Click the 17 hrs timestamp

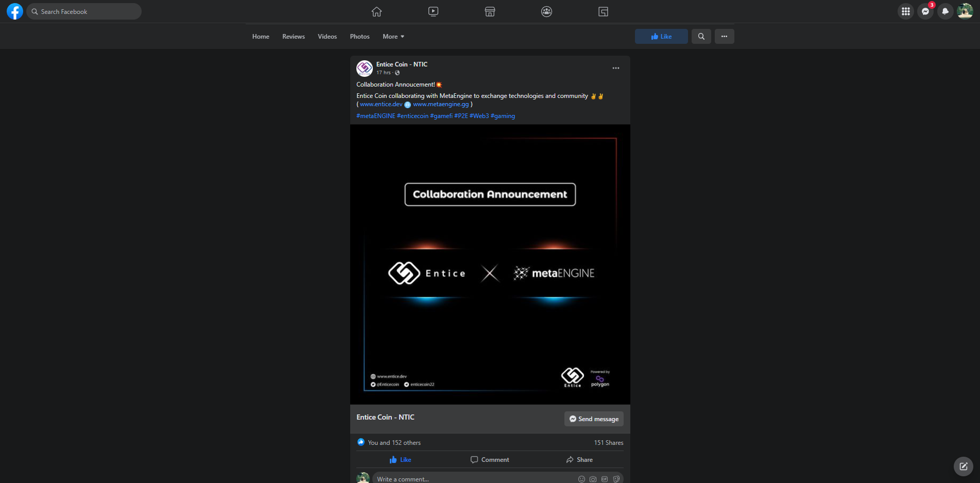(384, 73)
